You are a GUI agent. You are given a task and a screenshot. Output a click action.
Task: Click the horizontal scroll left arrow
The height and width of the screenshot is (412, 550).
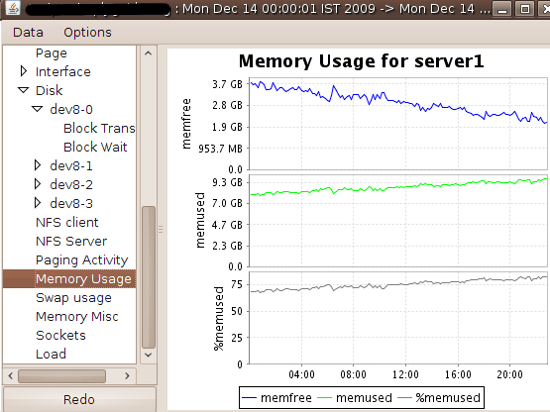point(11,376)
